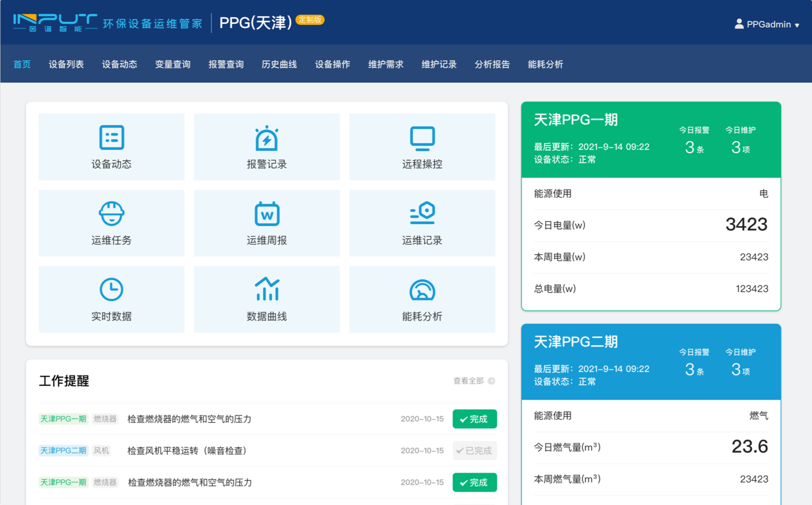812x505 pixels.
Task: Click 完成 on the third reminder row
Action: coord(475,482)
